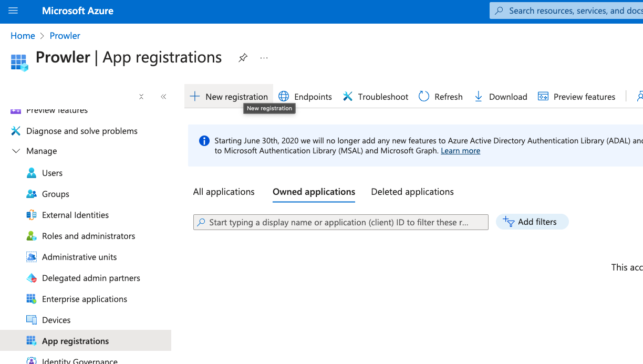643x364 pixels.
Task: Click the External Identities icon
Action: [32, 215]
